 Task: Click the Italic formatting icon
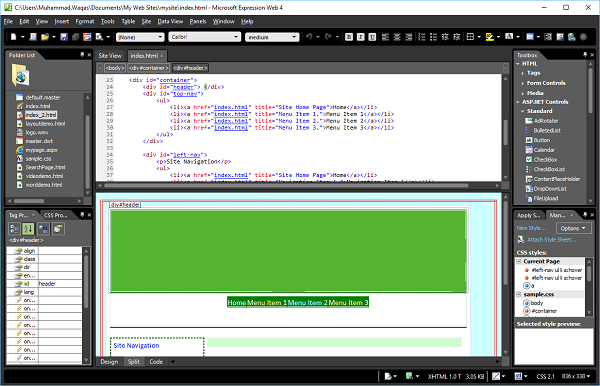pyautogui.click(x=360, y=37)
